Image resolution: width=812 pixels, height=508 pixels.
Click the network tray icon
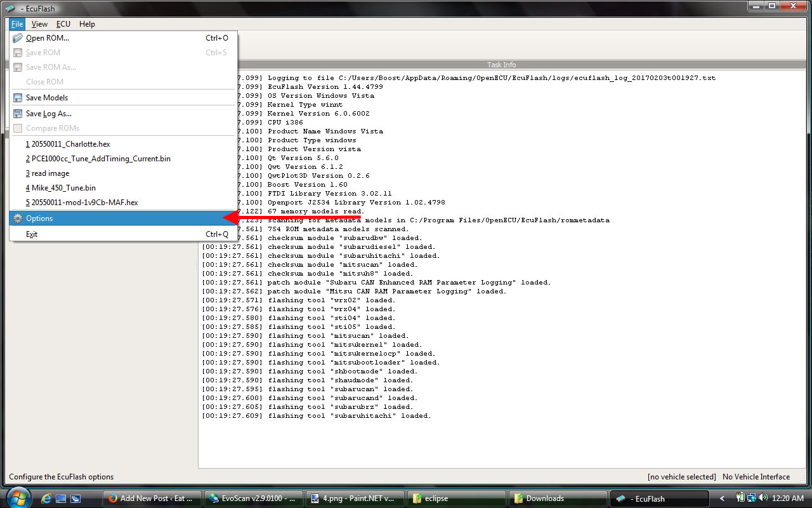tap(750, 498)
